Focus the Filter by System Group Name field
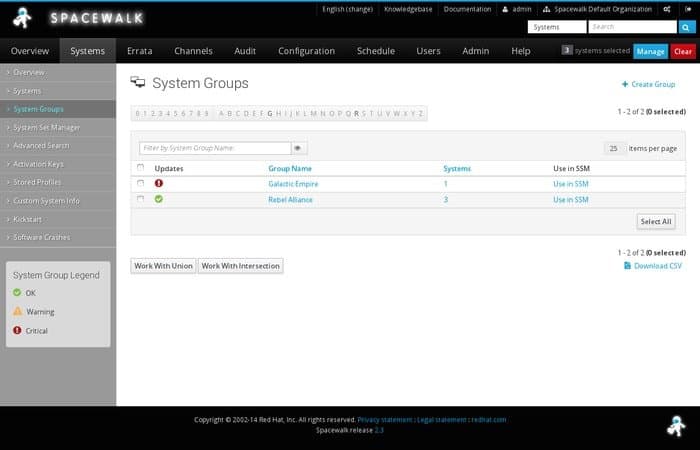The width and height of the screenshot is (700, 450). pyautogui.click(x=215, y=148)
